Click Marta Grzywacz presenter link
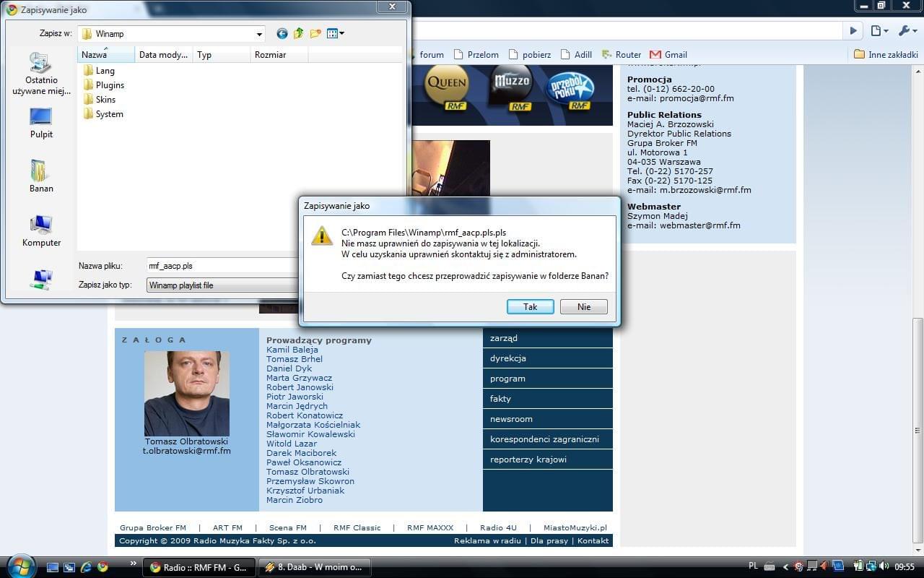The width and height of the screenshot is (924, 578). (x=300, y=378)
